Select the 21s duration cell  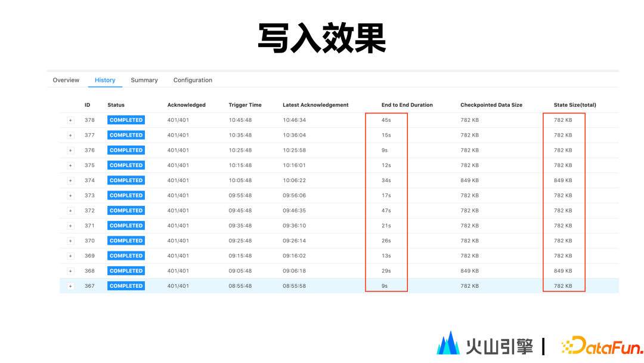click(386, 226)
